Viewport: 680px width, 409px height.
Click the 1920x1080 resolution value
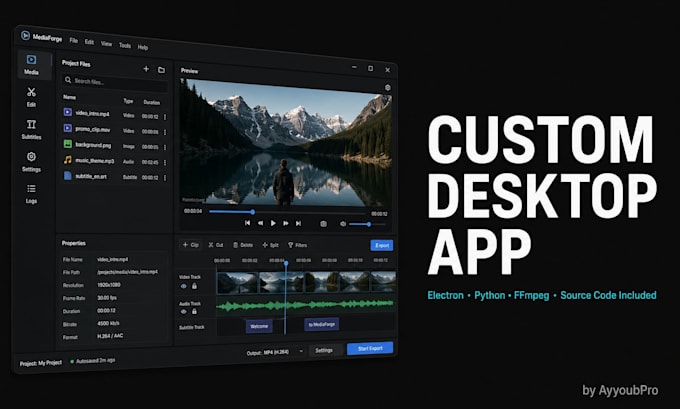pyautogui.click(x=108, y=285)
